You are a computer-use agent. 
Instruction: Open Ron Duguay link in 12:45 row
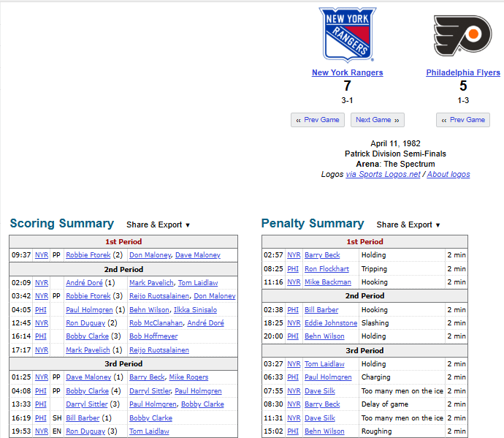click(85, 323)
